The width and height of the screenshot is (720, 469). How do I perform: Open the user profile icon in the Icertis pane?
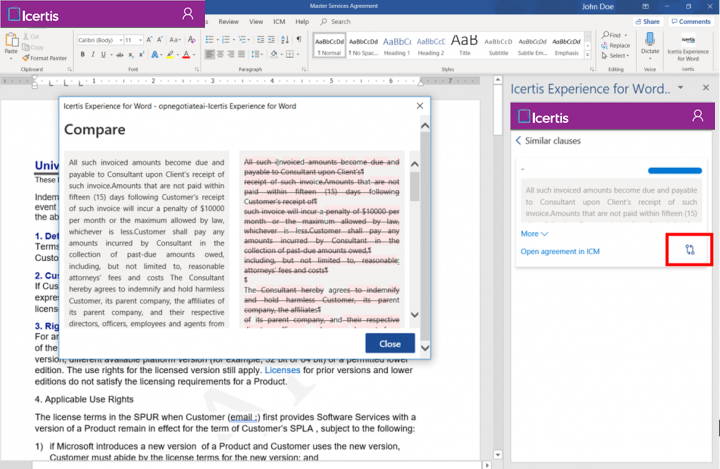point(698,116)
